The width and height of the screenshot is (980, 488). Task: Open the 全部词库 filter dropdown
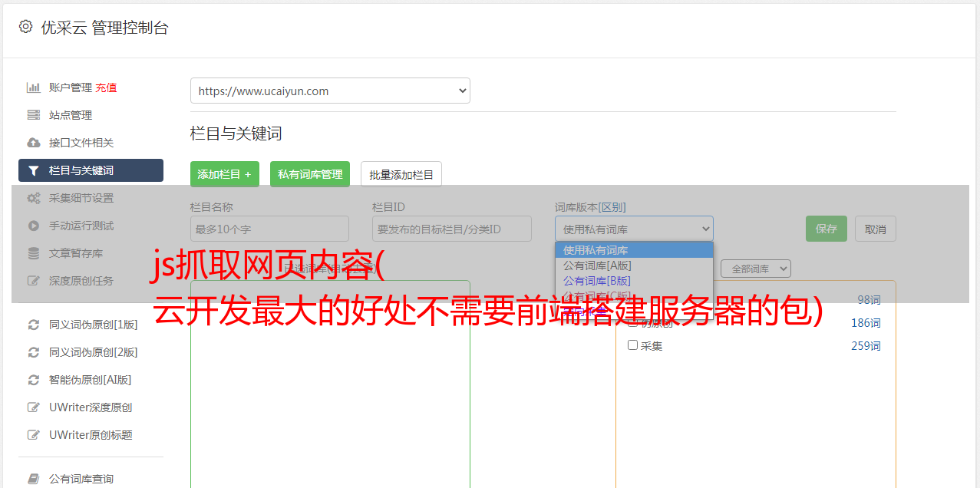pos(756,269)
